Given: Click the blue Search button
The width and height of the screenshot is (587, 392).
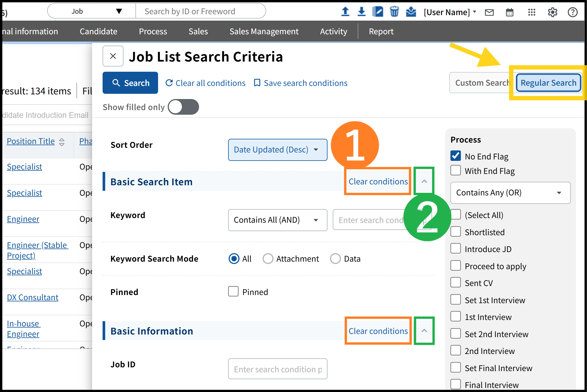Looking at the screenshot, I should tap(130, 83).
